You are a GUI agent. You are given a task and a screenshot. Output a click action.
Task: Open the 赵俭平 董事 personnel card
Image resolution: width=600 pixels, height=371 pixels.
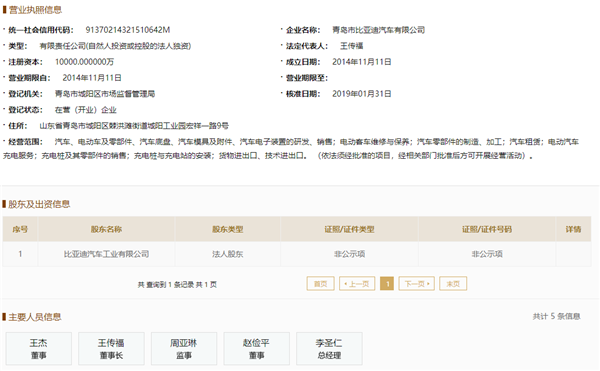[x=256, y=348]
